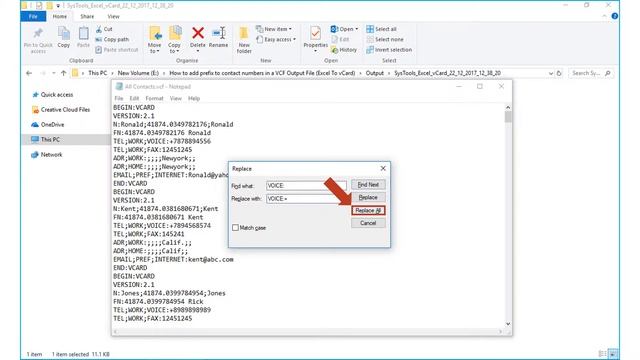The width and height of the screenshot is (640, 360).
Task: Open the Move to command
Action: pyautogui.click(x=154, y=40)
